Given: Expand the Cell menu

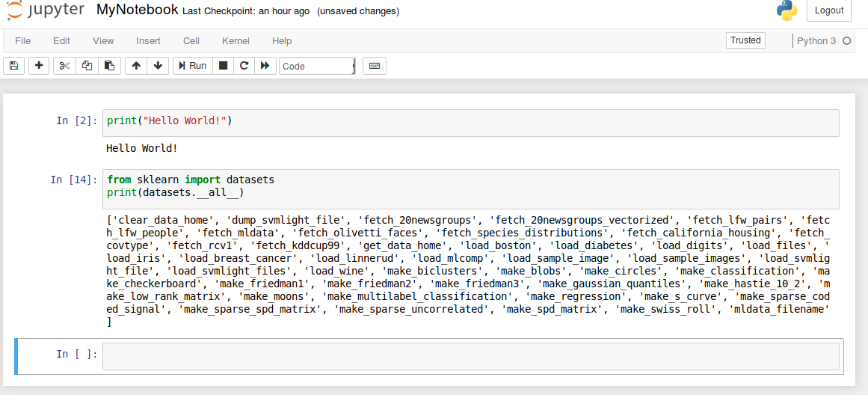Looking at the screenshot, I should pos(191,40).
